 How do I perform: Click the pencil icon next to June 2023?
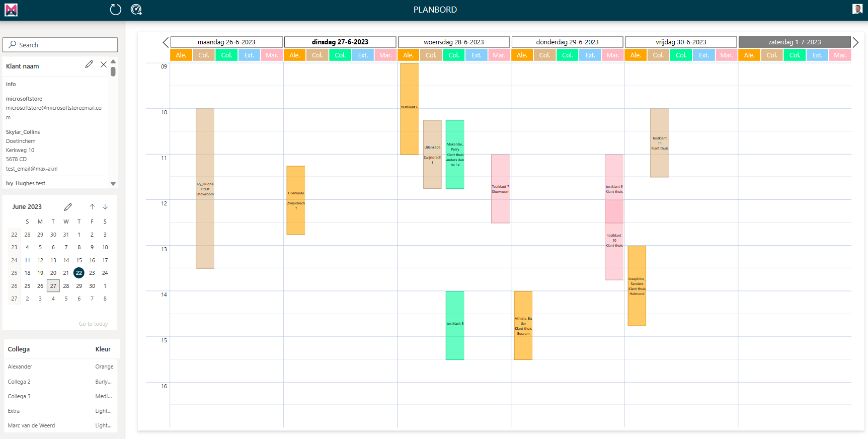click(x=68, y=207)
